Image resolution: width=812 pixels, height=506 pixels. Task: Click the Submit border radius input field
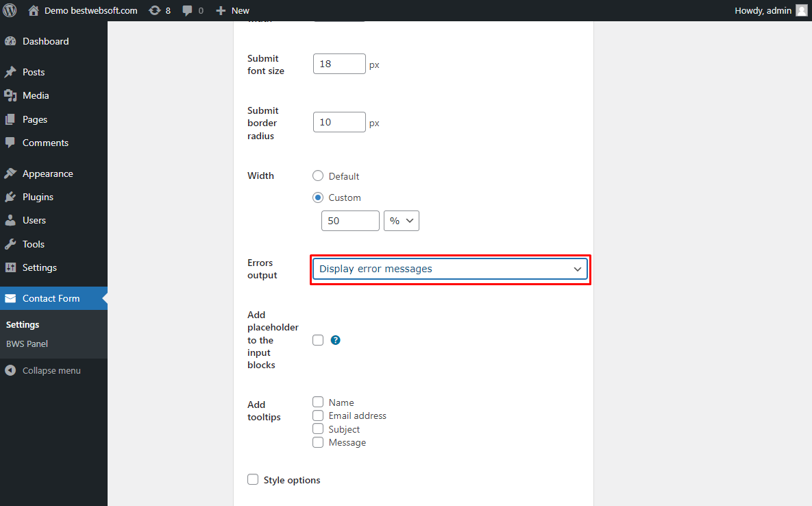point(339,122)
